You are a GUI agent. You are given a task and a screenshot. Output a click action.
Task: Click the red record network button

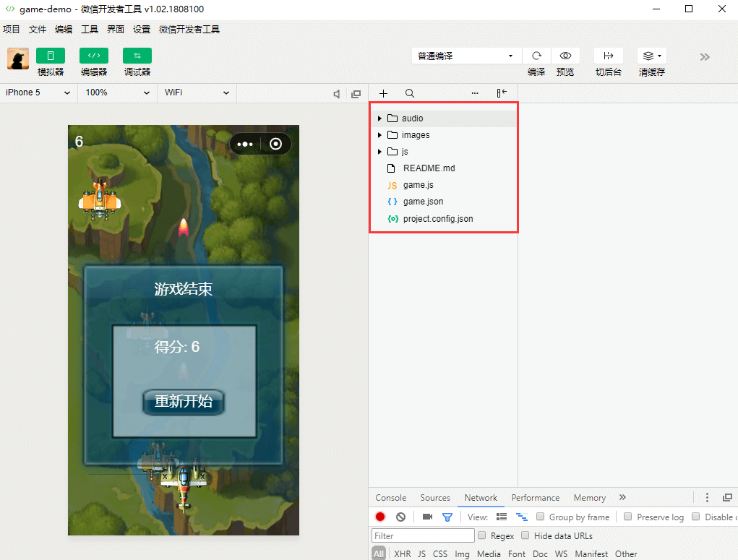tap(380, 517)
